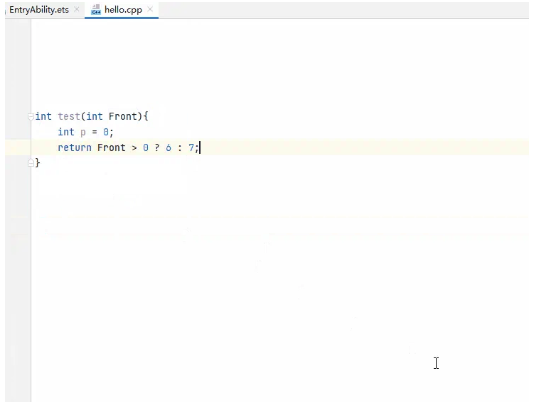Click the number 6 in ternary expression
543x402 pixels.
pyautogui.click(x=168, y=148)
